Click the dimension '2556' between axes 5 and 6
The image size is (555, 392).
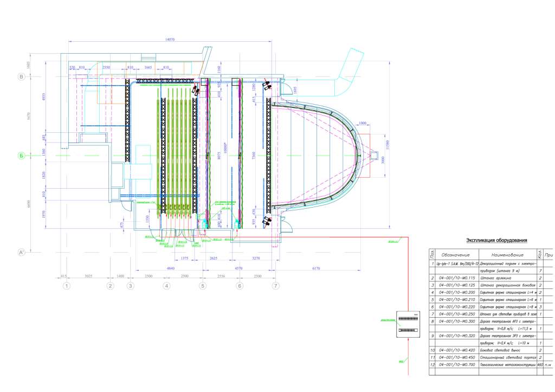point(221,276)
